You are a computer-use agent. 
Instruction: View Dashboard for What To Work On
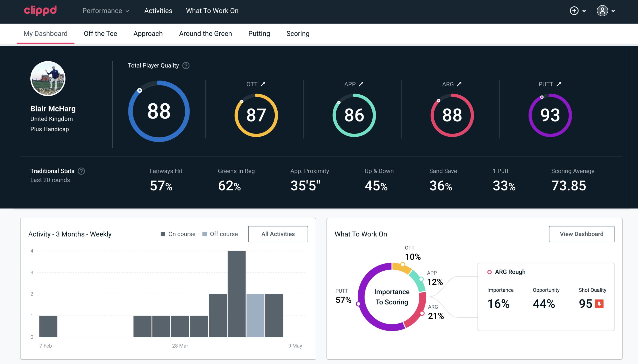point(582,234)
